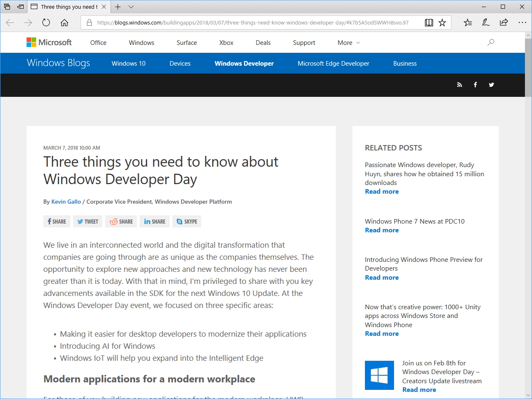Open the Settings and more menu
532x399 pixels.
(x=522, y=22)
